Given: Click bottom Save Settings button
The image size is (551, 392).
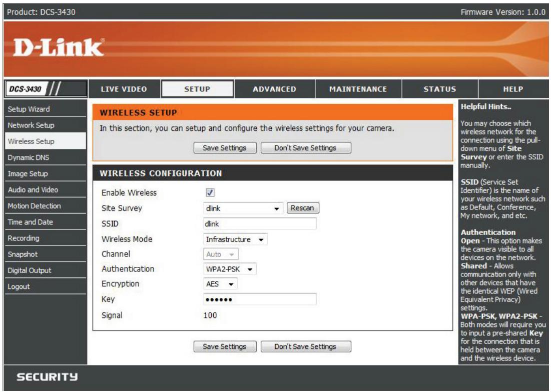Looking at the screenshot, I should [x=225, y=346].
